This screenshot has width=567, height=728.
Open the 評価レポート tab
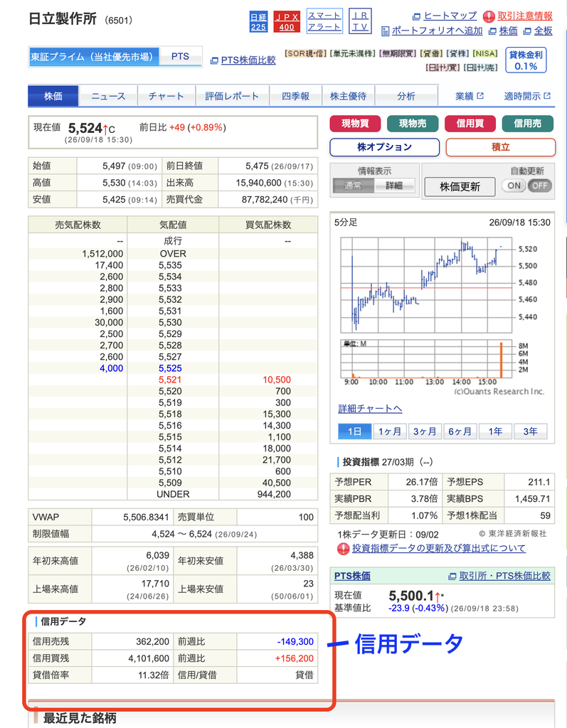232,96
